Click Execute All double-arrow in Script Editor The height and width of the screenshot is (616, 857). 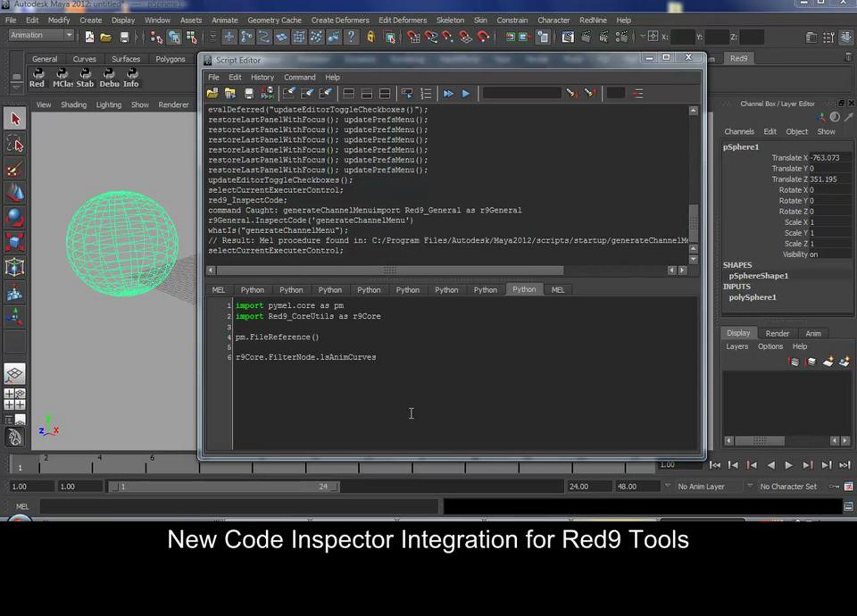(x=448, y=93)
